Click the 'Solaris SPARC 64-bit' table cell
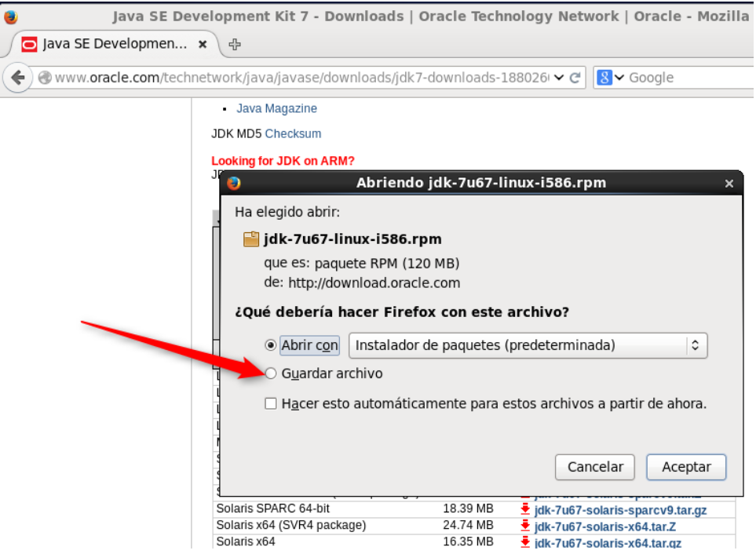This screenshot has width=756, height=554. 273,508
